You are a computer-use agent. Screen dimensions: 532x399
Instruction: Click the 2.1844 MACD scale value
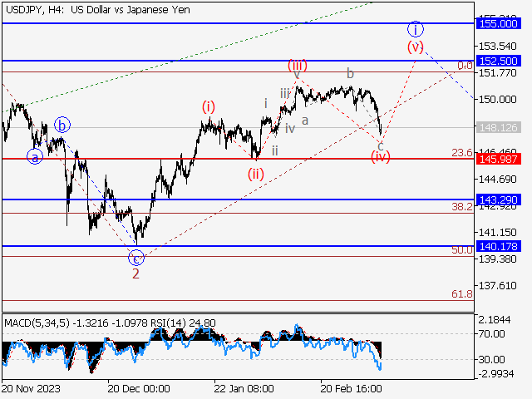pos(495,319)
